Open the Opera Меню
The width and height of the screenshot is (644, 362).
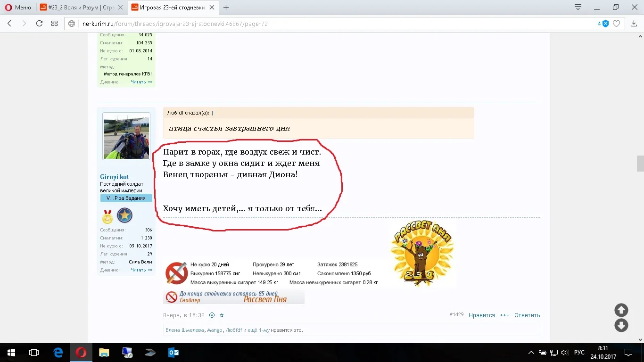pos(14,8)
